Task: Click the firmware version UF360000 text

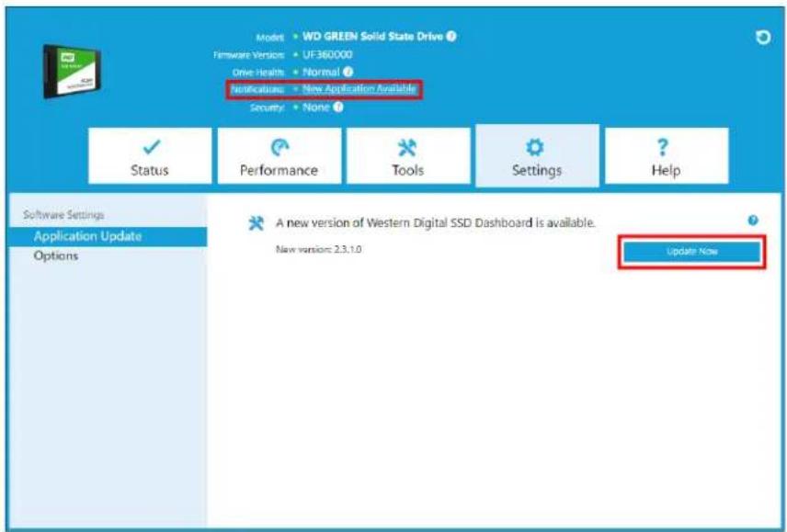Action: click(x=327, y=54)
